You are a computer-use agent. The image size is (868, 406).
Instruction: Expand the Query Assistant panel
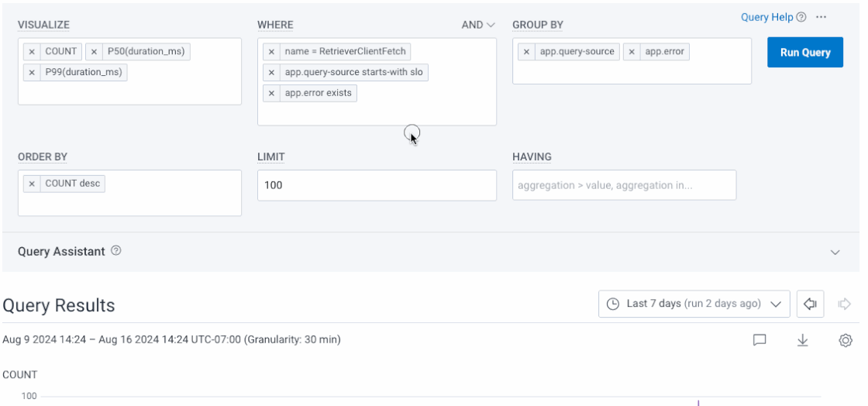(835, 252)
